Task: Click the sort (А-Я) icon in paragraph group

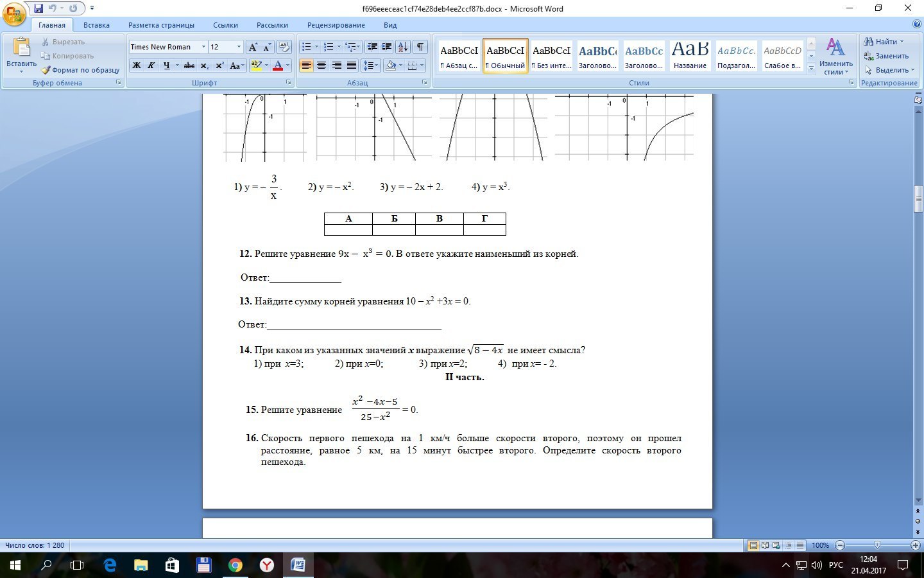Action: 403,47
